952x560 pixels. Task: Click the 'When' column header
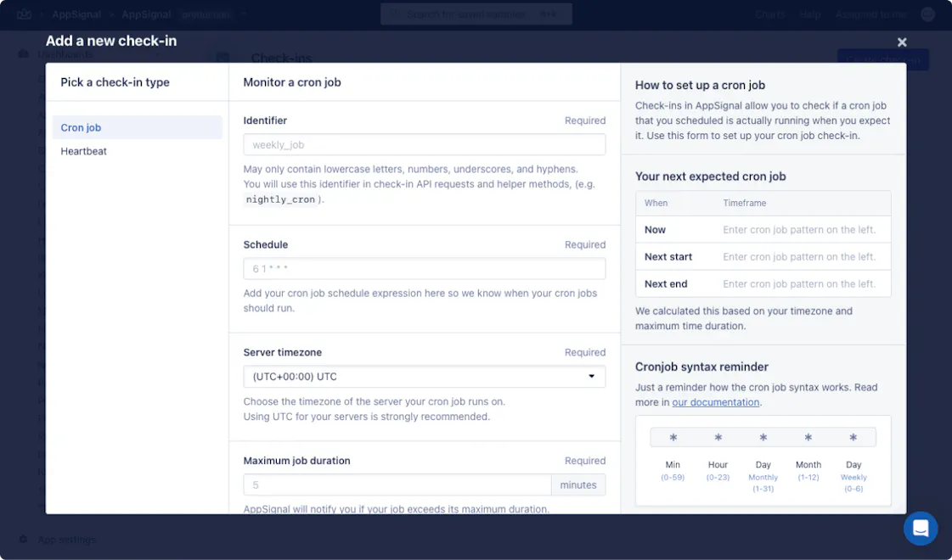[x=656, y=204]
